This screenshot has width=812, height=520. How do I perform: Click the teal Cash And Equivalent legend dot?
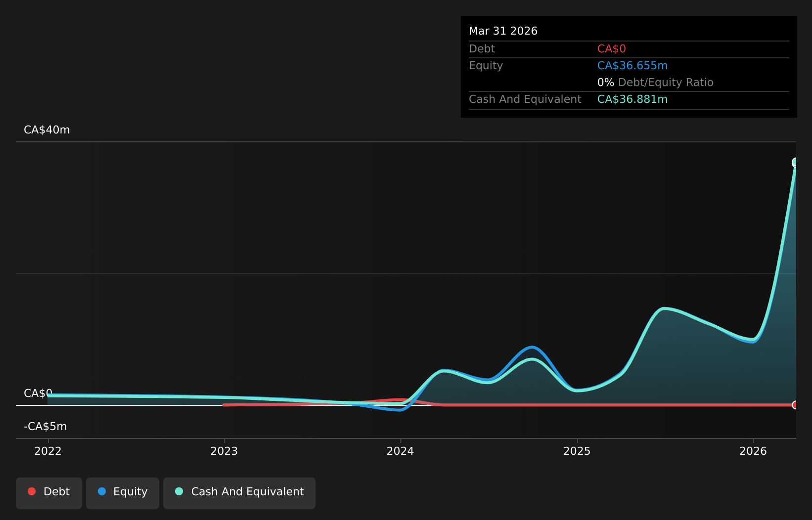[x=179, y=491]
